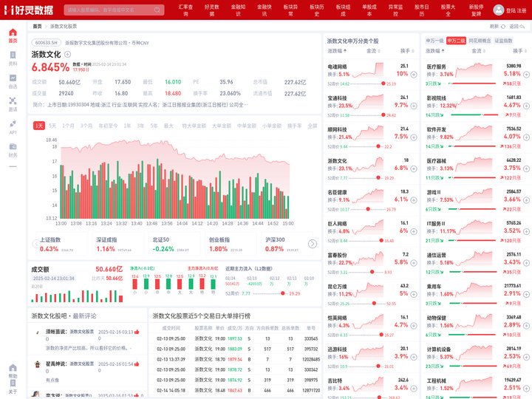Switch to 申万二级 tab
Screen dimensions: 532x399
[x=456, y=41]
